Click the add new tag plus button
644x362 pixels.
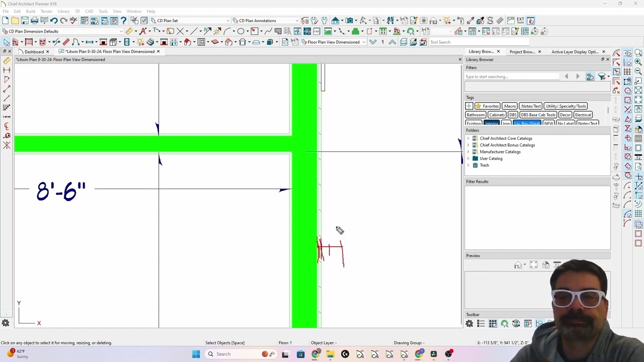[x=469, y=106]
